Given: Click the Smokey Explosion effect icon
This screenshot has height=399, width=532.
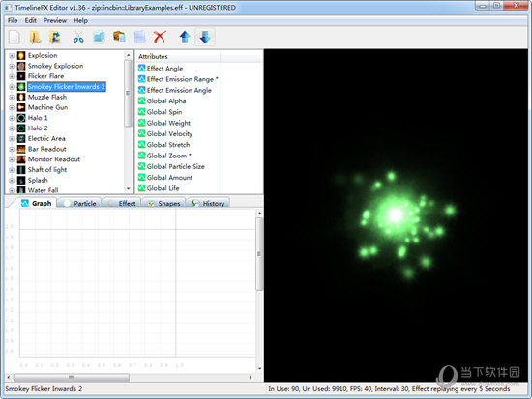Looking at the screenshot, I should point(21,66).
